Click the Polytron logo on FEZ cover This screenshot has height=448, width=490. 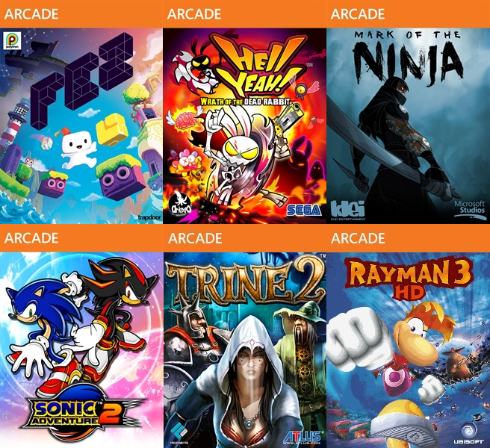coord(12,40)
